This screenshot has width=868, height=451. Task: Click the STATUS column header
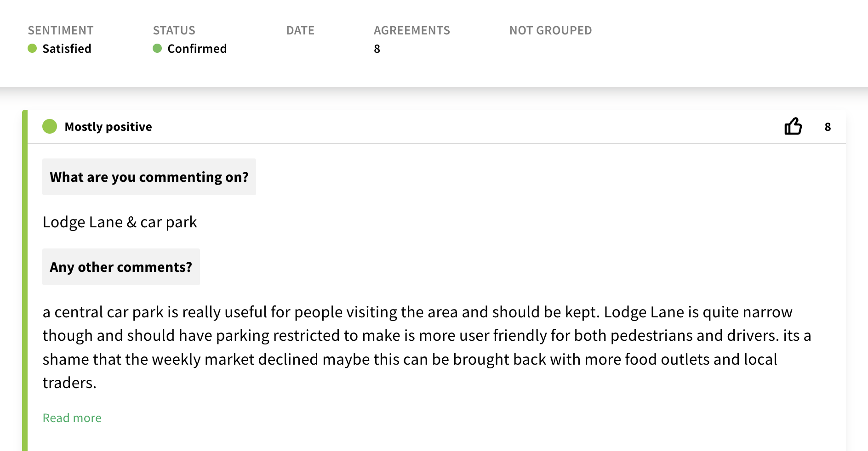point(174,30)
